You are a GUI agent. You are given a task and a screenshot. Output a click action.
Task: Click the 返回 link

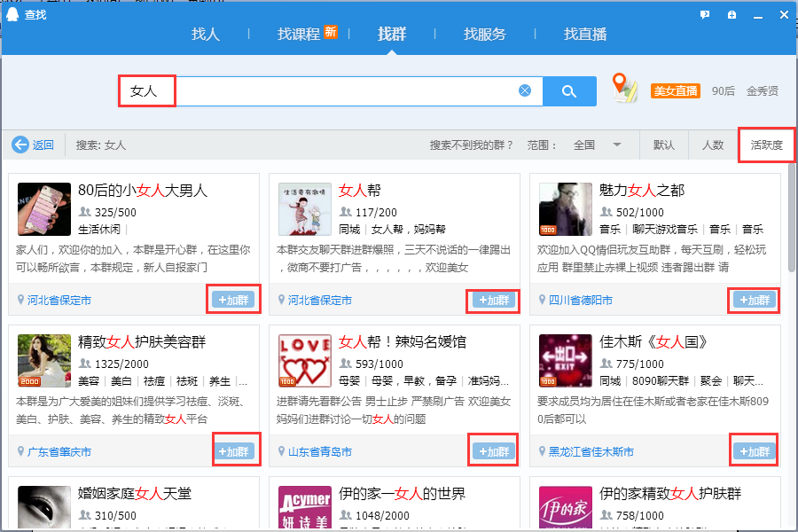(x=43, y=145)
